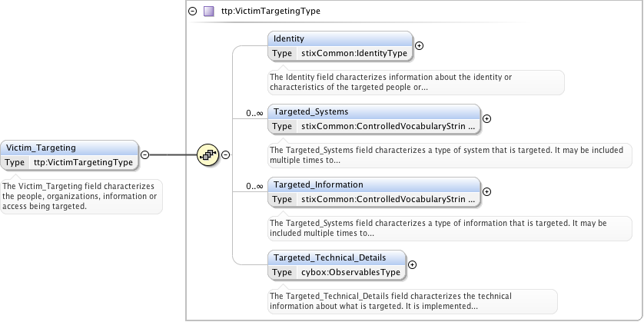Click the stixCommon:IdentityType type link
The height and width of the screenshot is (322, 644).
(354, 54)
